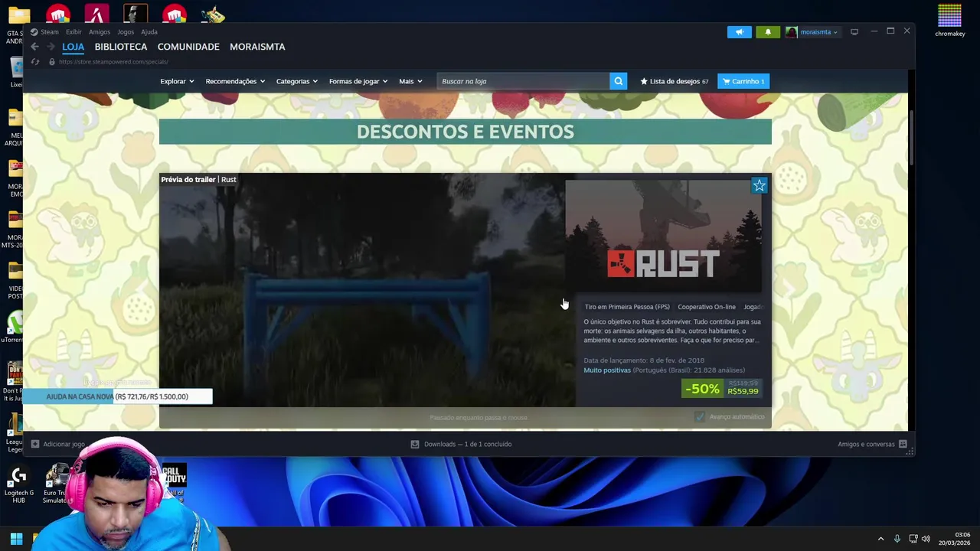The height and width of the screenshot is (551, 980).
Task: Open the Muito positivas reviews link
Action: coord(607,370)
